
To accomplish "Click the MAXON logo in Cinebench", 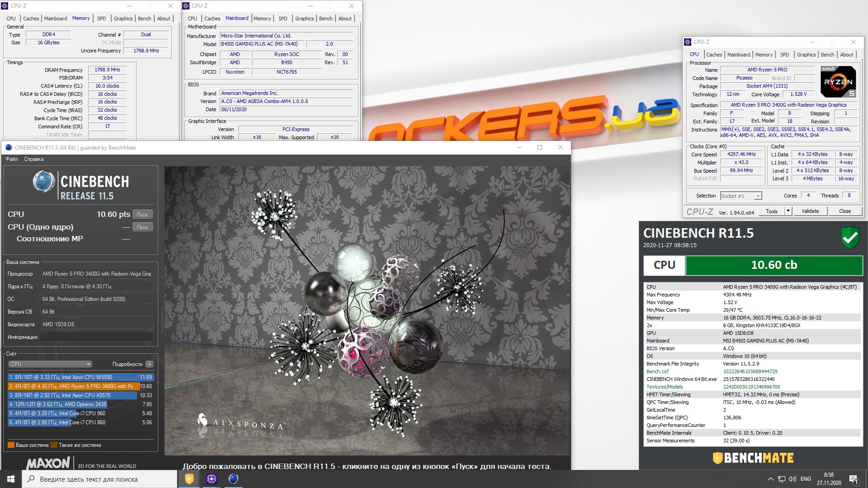I will click(x=48, y=463).
